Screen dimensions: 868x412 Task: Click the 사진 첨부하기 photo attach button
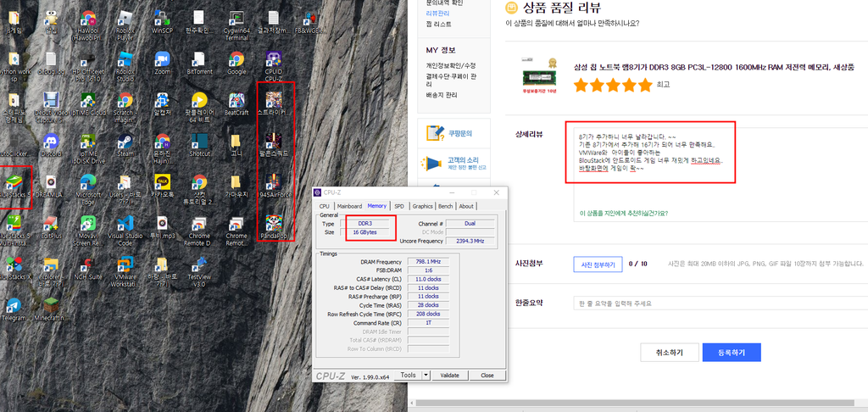pyautogui.click(x=598, y=264)
